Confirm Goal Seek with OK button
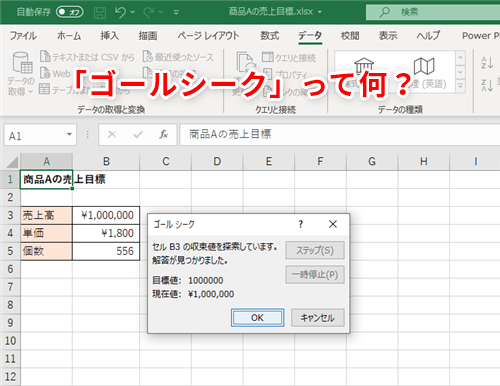This screenshot has width=500, height=386. (x=257, y=318)
